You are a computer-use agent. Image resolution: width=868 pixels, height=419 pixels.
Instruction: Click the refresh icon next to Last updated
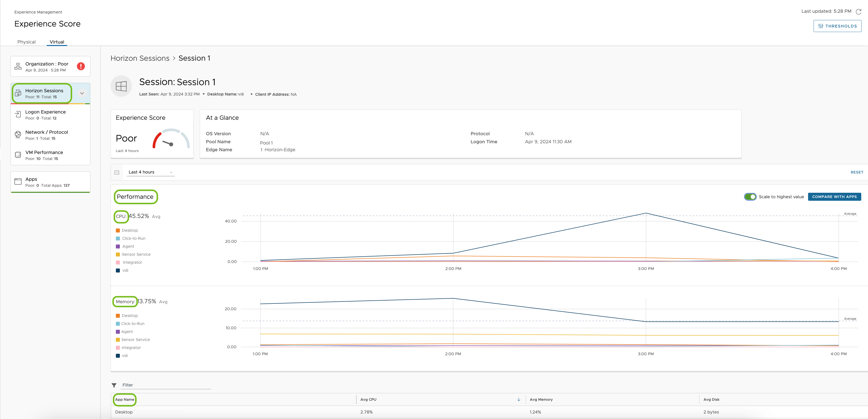(858, 11)
